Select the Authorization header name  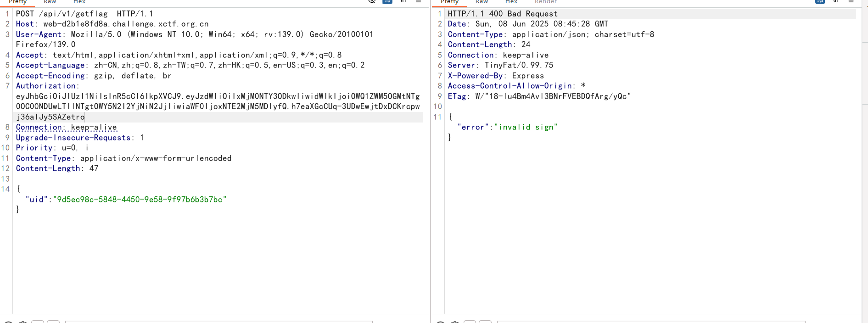[x=45, y=86]
